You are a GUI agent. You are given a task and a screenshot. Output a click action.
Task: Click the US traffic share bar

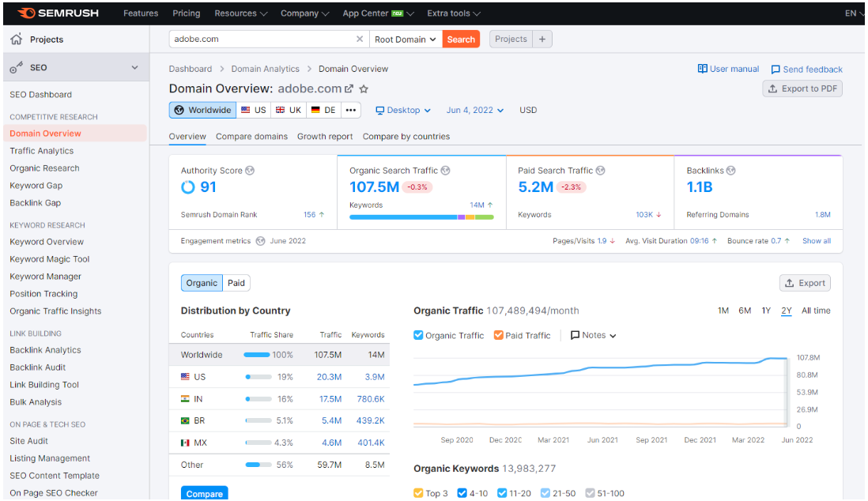(x=259, y=377)
